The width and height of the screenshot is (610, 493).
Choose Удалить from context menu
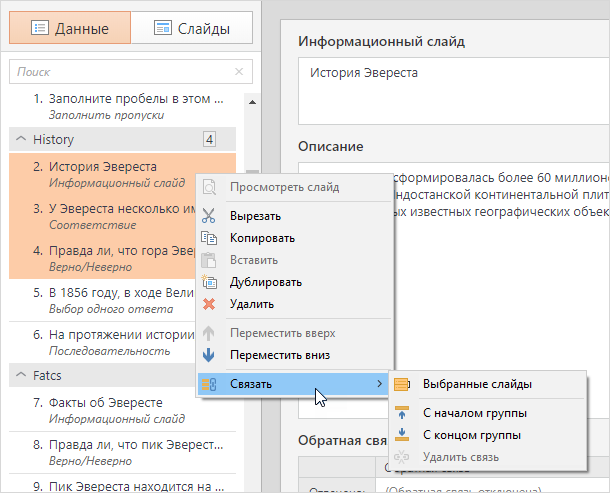(x=294, y=304)
